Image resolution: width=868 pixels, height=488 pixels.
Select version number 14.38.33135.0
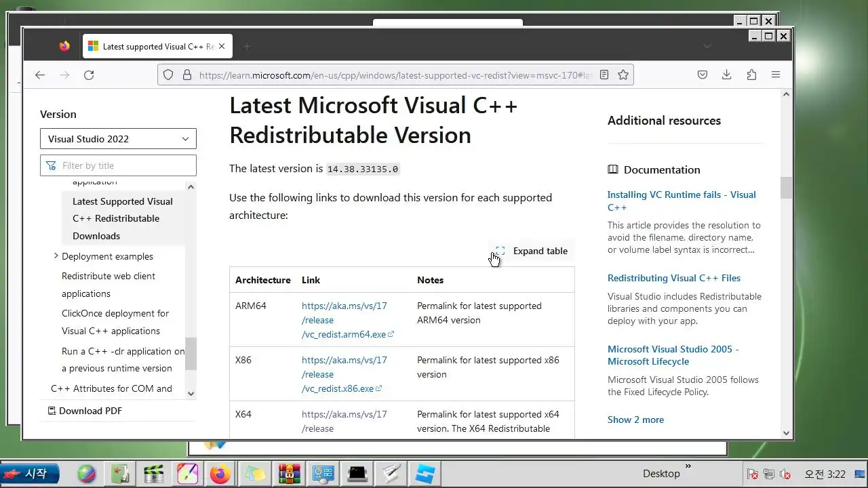[x=363, y=169]
